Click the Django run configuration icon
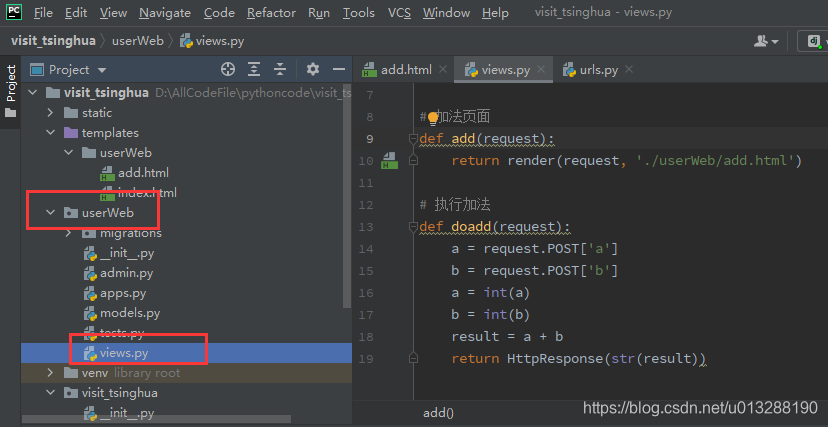Viewport: 828px width, 427px height. pos(814,41)
